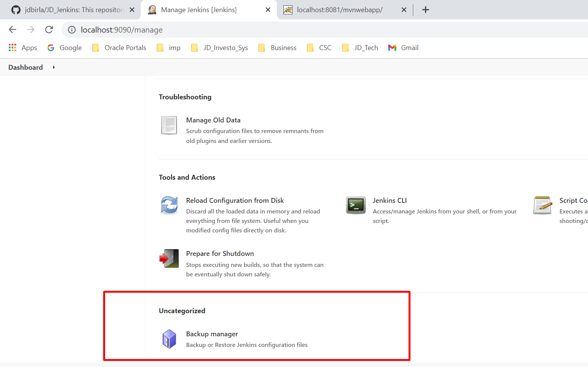
Task: Switch to the Manage Jenkins tab
Action: [x=209, y=10]
